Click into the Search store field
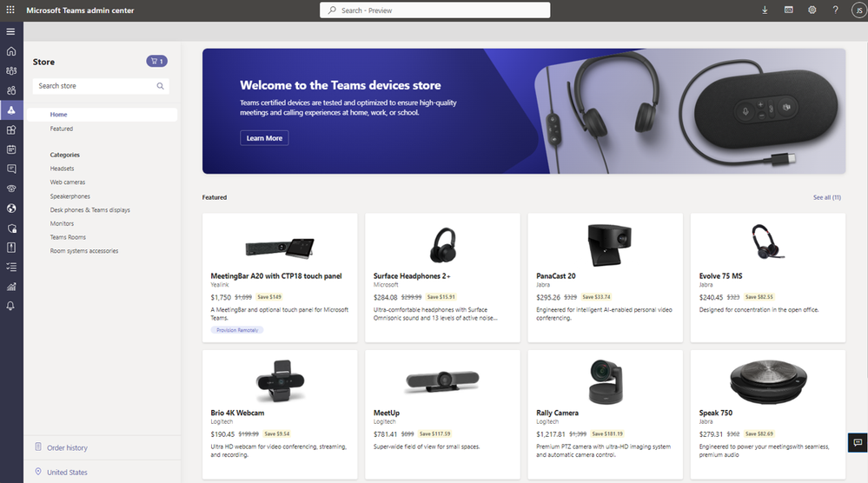Screen dimensions: 868x483 tap(101, 86)
